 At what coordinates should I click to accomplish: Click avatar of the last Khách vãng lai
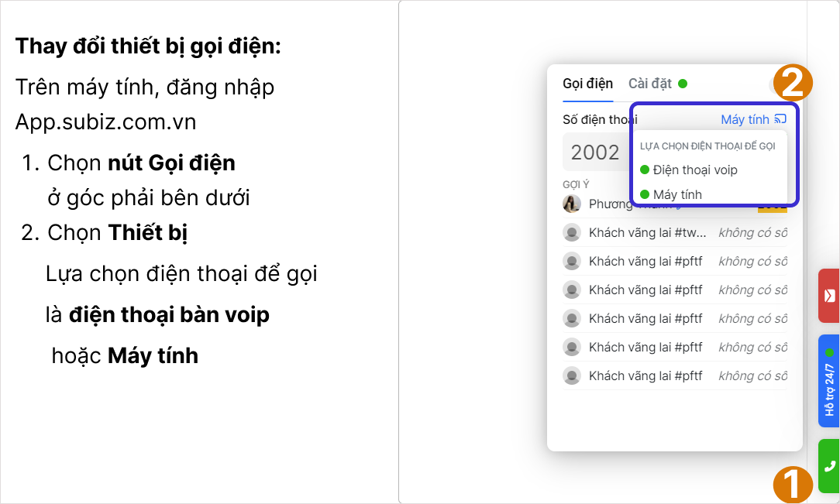[572, 376]
